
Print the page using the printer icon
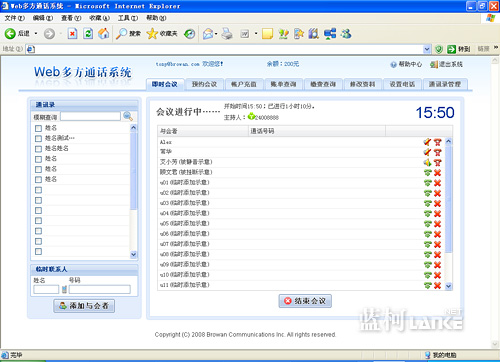click(x=227, y=34)
